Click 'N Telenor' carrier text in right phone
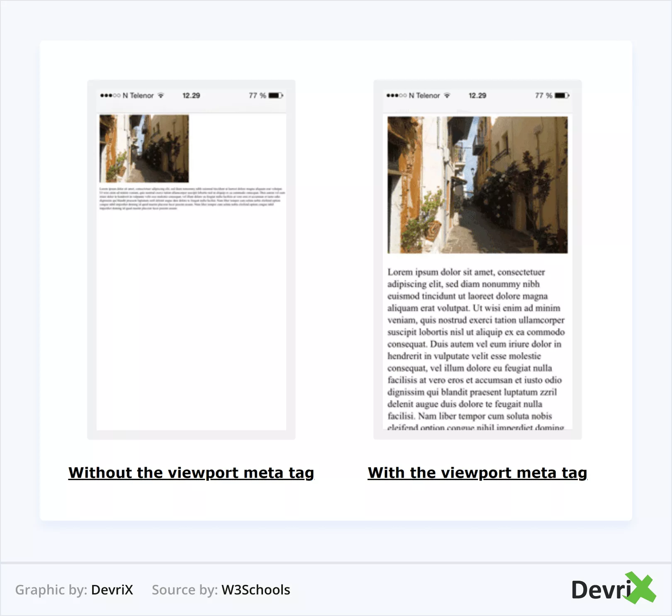This screenshot has height=616, width=672. (x=424, y=95)
